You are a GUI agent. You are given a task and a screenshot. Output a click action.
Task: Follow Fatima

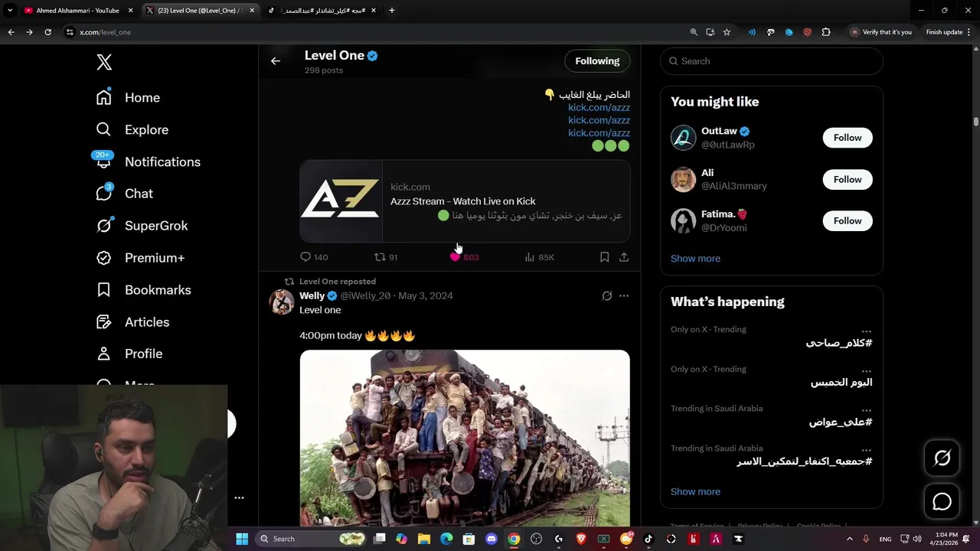click(847, 221)
